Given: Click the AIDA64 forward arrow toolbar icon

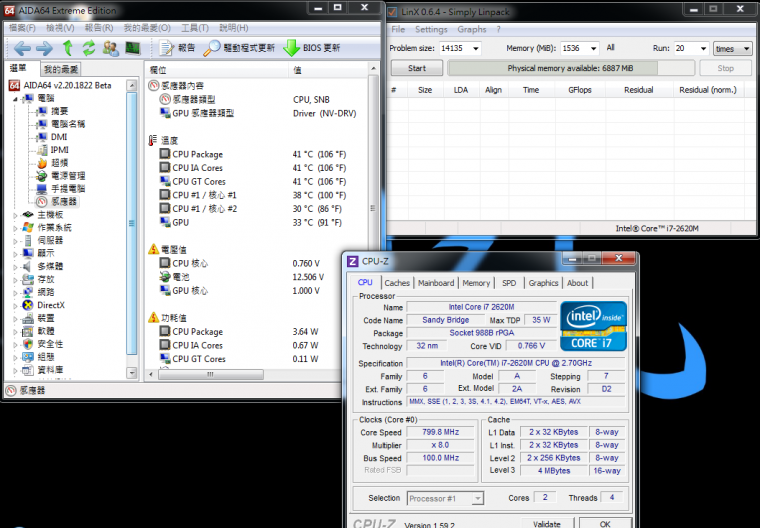Looking at the screenshot, I should (x=44, y=48).
